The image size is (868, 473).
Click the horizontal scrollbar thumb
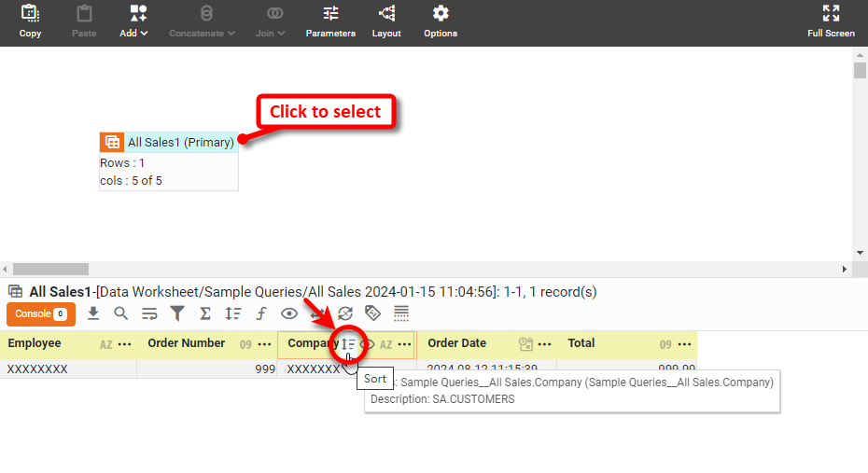click(51, 269)
